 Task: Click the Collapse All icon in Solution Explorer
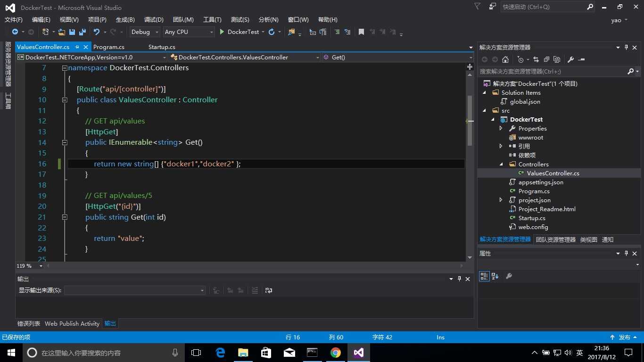[x=546, y=59]
